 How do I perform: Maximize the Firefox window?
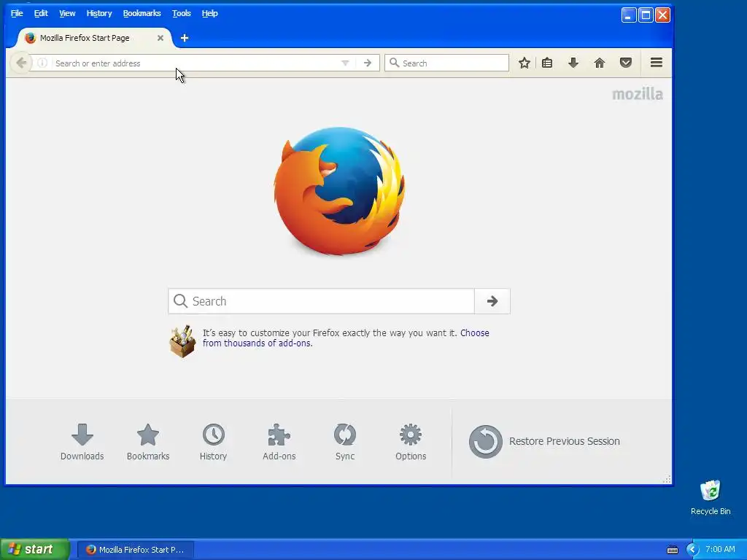(x=646, y=15)
